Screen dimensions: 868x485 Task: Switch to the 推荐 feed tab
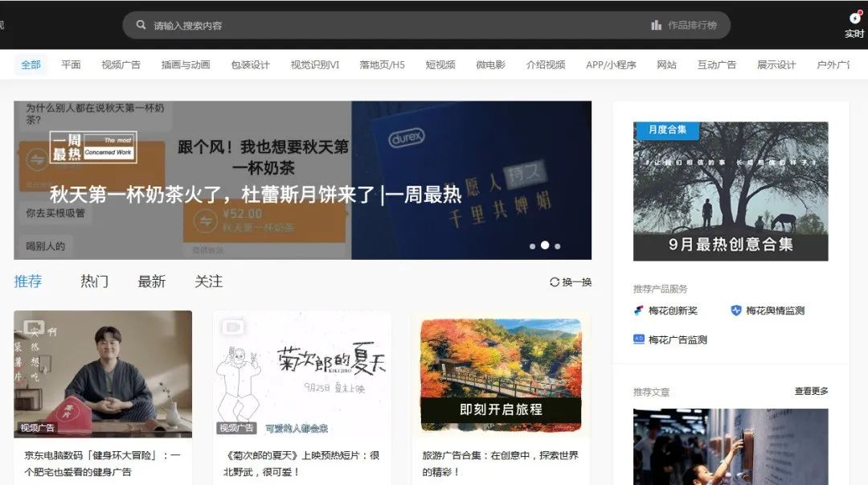(27, 282)
